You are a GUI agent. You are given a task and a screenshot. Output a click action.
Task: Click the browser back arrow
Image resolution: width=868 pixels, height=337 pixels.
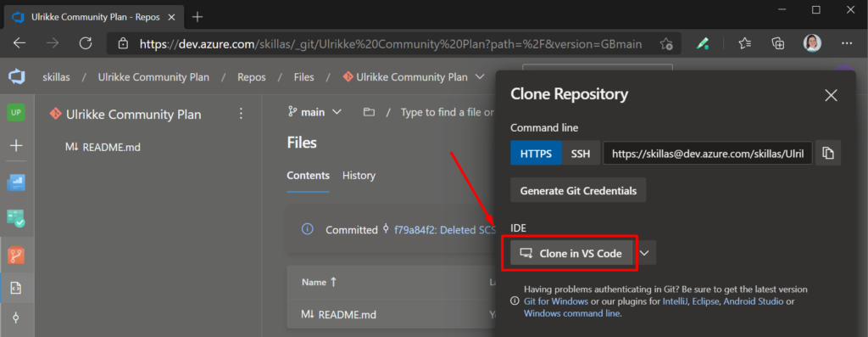point(19,43)
